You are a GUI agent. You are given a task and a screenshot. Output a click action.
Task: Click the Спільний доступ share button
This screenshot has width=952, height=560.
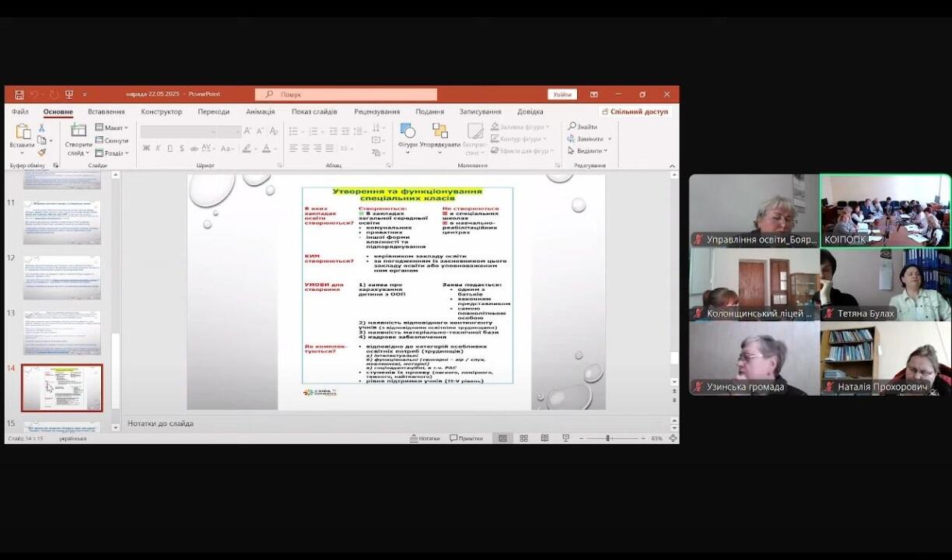point(635,111)
